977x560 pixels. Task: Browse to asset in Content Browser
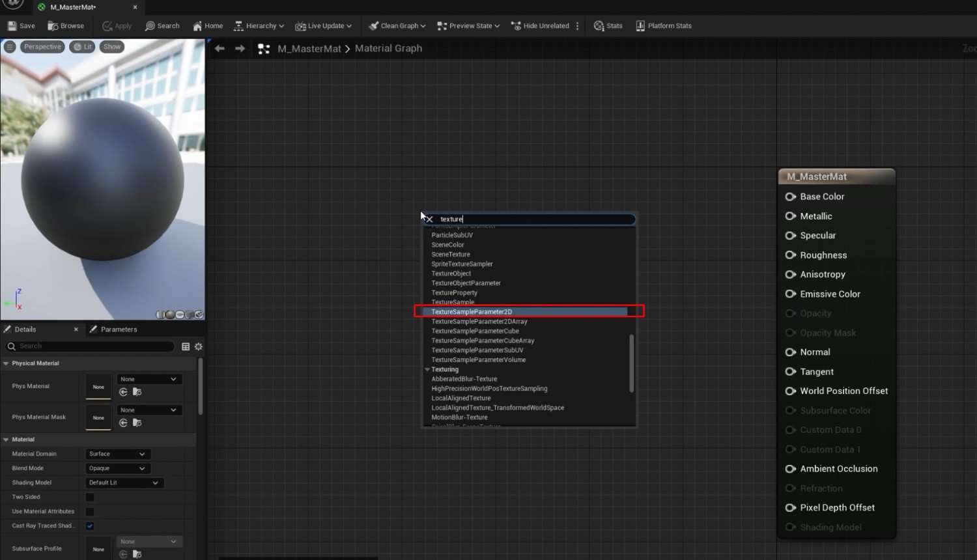[x=66, y=26]
